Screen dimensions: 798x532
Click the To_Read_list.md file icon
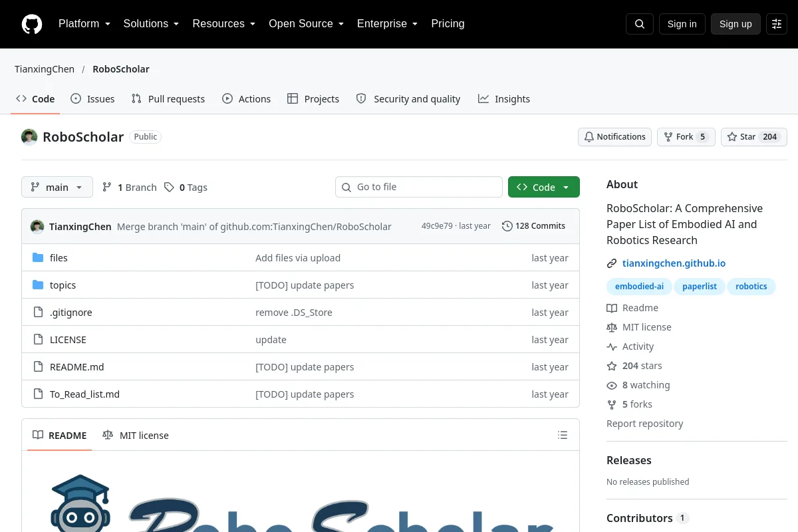[38, 394]
